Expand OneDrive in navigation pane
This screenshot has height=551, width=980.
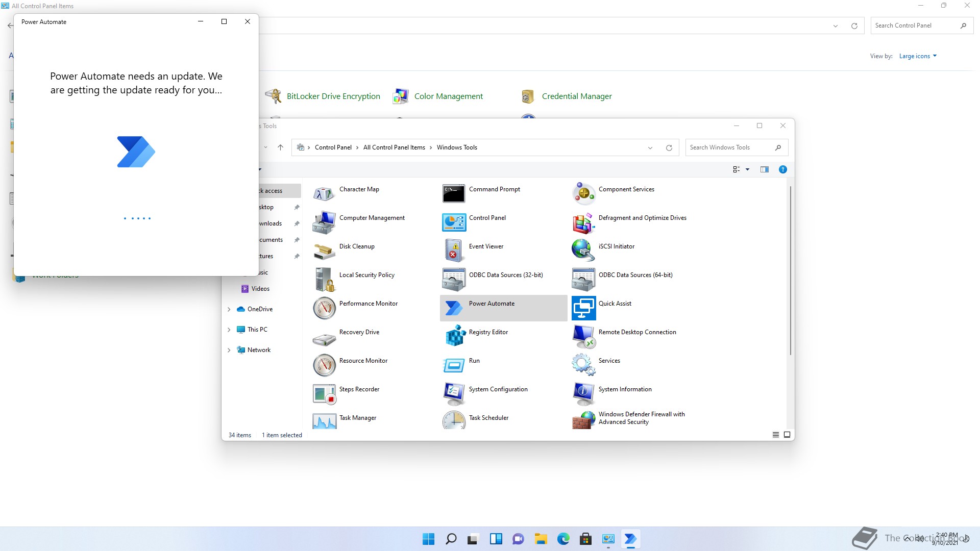pos(229,309)
